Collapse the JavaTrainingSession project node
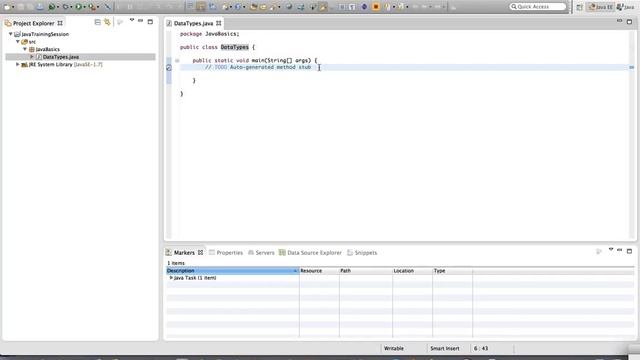 pos(11,34)
